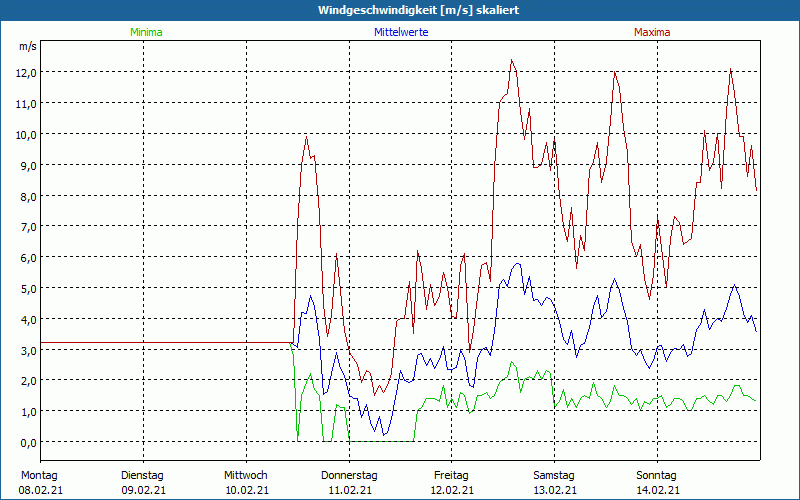Click the 2,0 y-axis value

click(29, 381)
